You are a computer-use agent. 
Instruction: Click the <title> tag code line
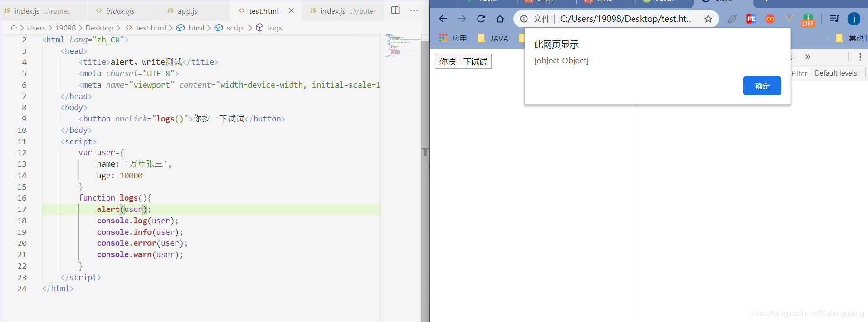pos(148,62)
